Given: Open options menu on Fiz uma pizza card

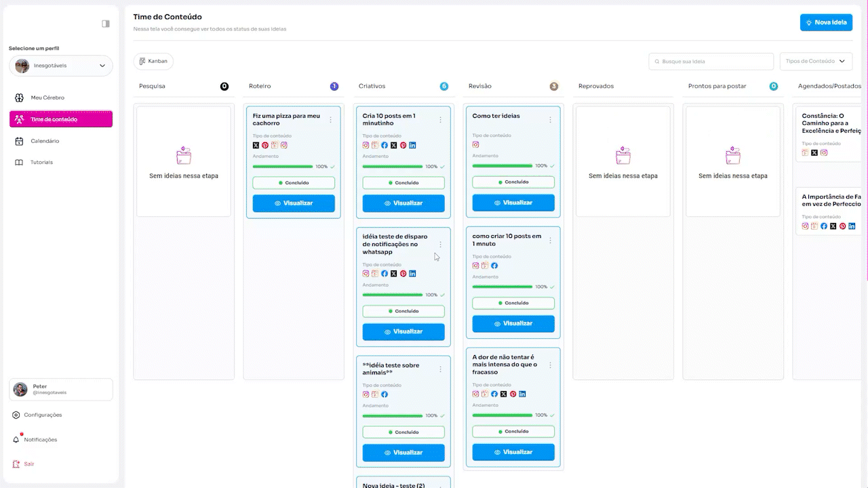Looking at the screenshot, I should click(x=331, y=120).
